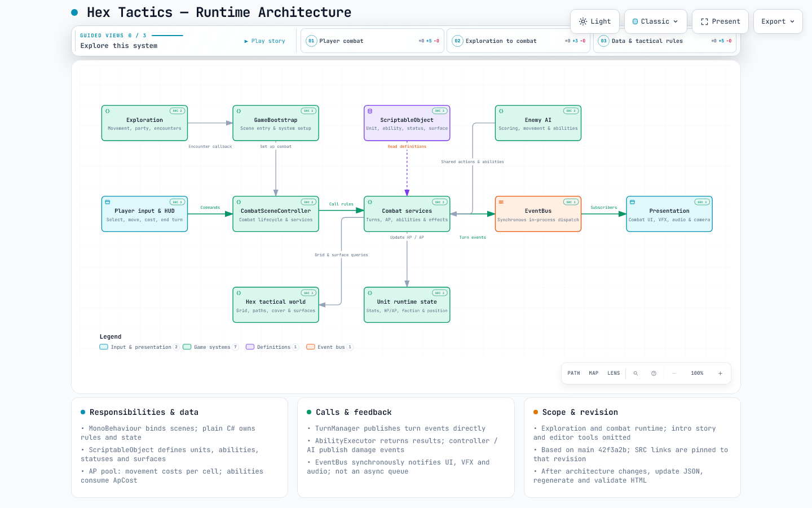
Task: Click the Player input & HUD window icon
Action: [108, 202]
